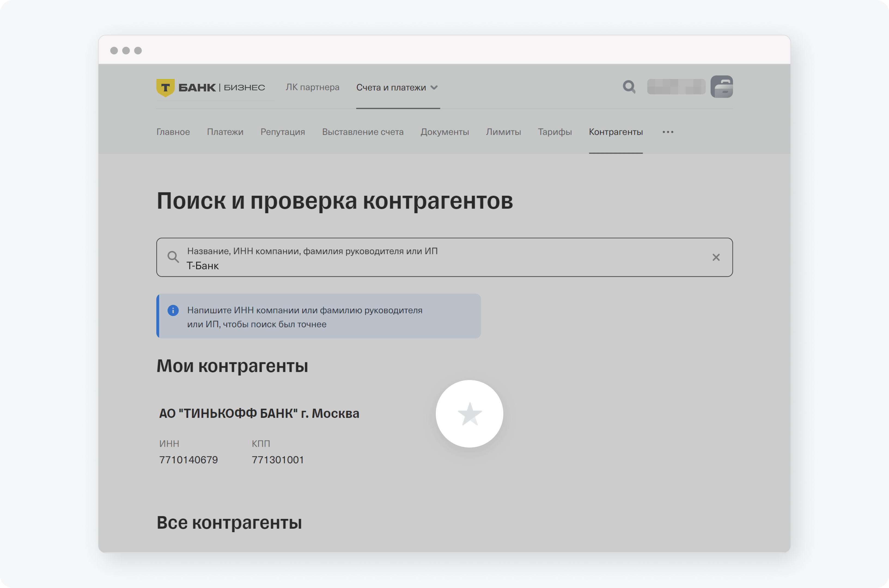Click the ИНН/фамилию search hint banner text
Screen dimensions: 889x588
pos(305,317)
